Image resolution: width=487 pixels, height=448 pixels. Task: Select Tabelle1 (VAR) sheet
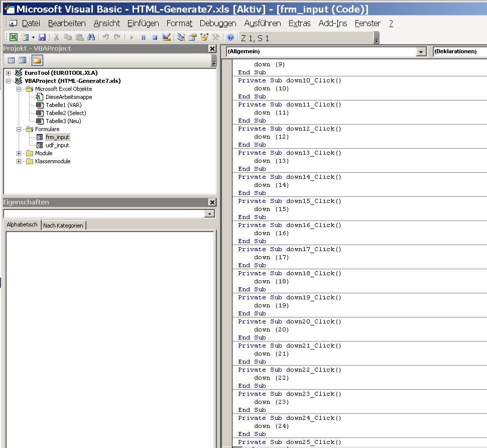pos(63,105)
